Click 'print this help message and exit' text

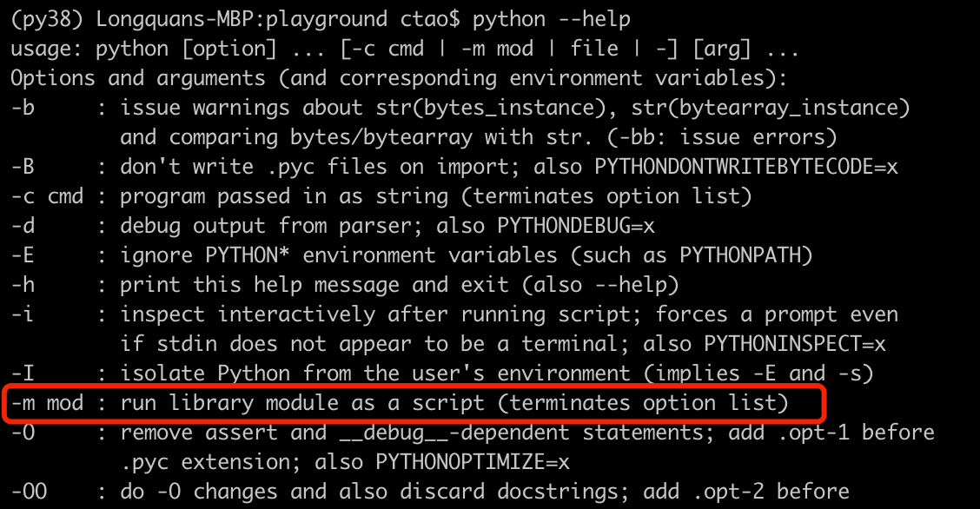[x=315, y=286]
